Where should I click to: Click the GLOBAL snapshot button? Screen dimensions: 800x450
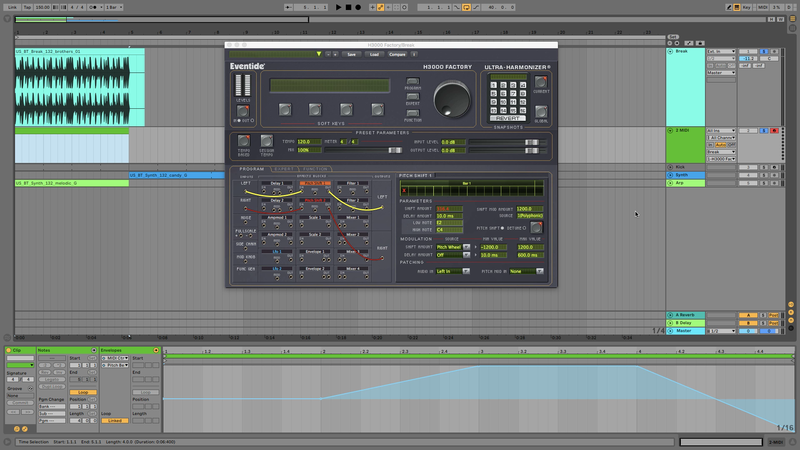click(x=541, y=112)
